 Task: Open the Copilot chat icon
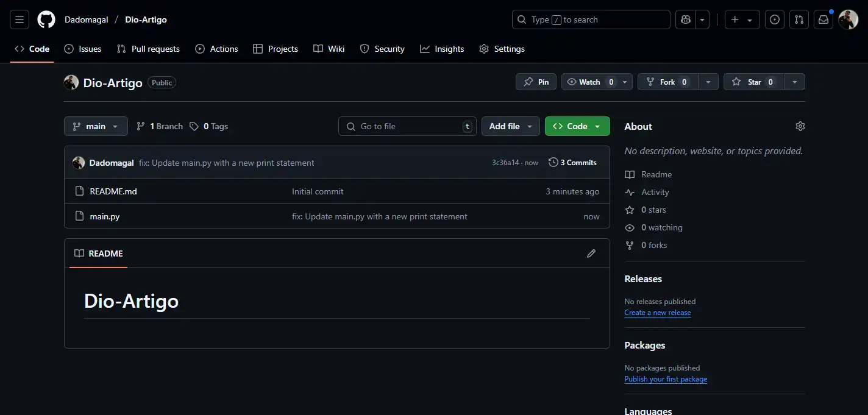(686, 20)
